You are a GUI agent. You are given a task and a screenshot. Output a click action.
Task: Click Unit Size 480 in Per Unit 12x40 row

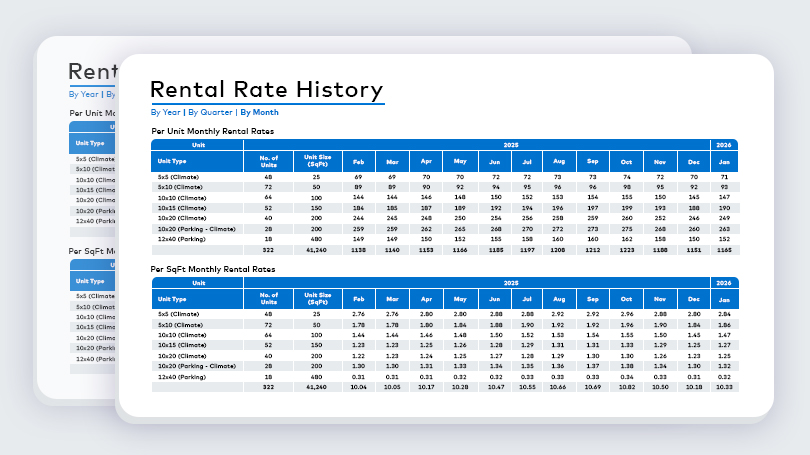(316, 239)
